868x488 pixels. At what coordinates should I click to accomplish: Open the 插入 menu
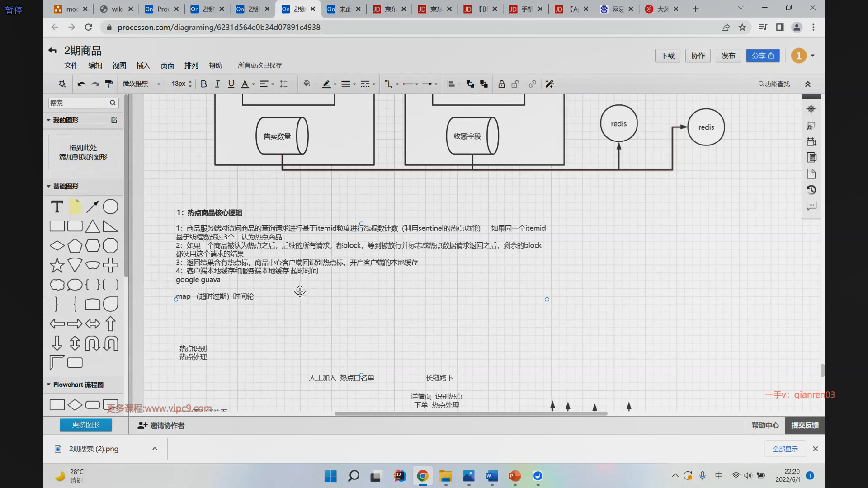click(143, 66)
